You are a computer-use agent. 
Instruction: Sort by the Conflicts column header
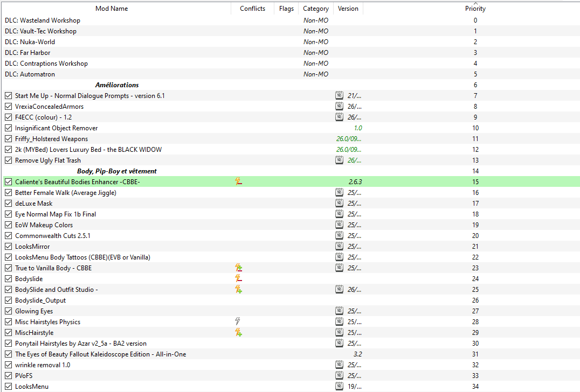pos(253,9)
